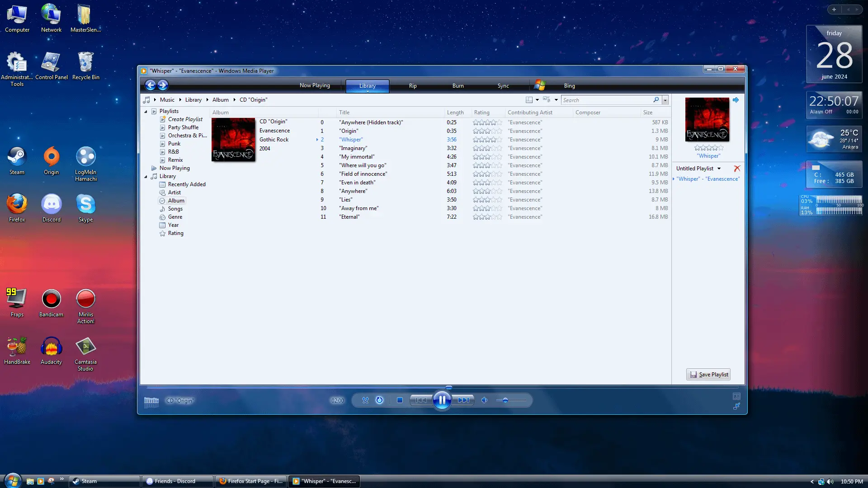Click the album art in the list pane

(x=707, y=119)
